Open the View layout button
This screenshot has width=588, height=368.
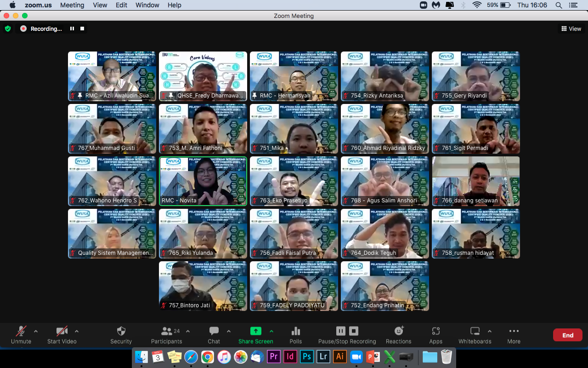click(571, 29)
